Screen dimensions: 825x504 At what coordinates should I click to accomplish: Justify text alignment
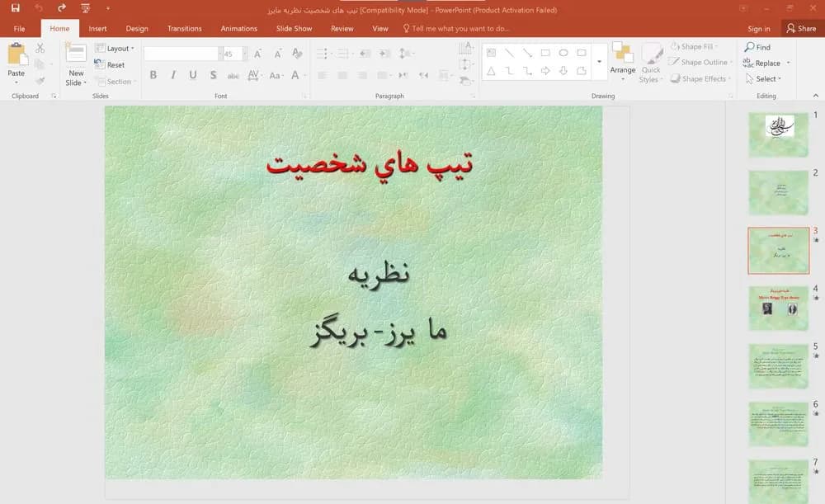coord(384,75)
